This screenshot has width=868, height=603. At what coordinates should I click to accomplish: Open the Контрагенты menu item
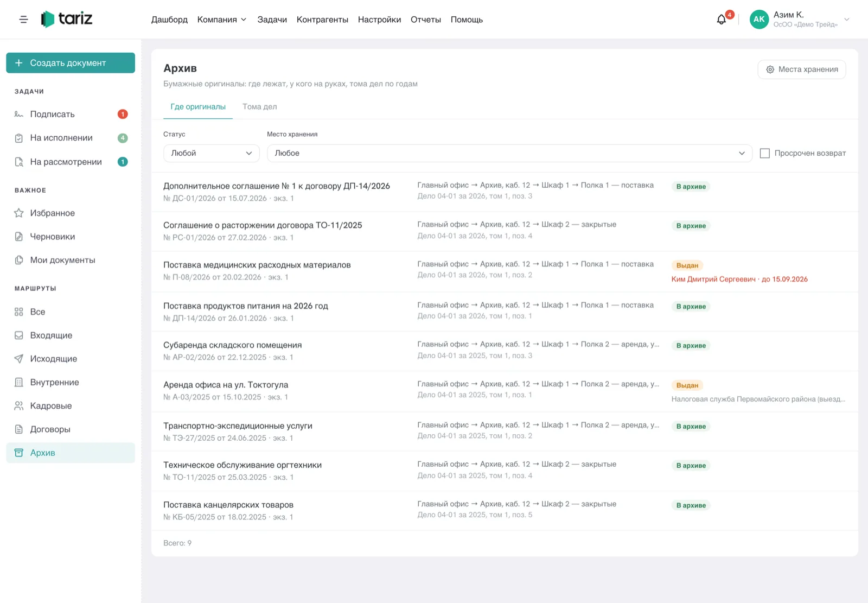[322, 20]
